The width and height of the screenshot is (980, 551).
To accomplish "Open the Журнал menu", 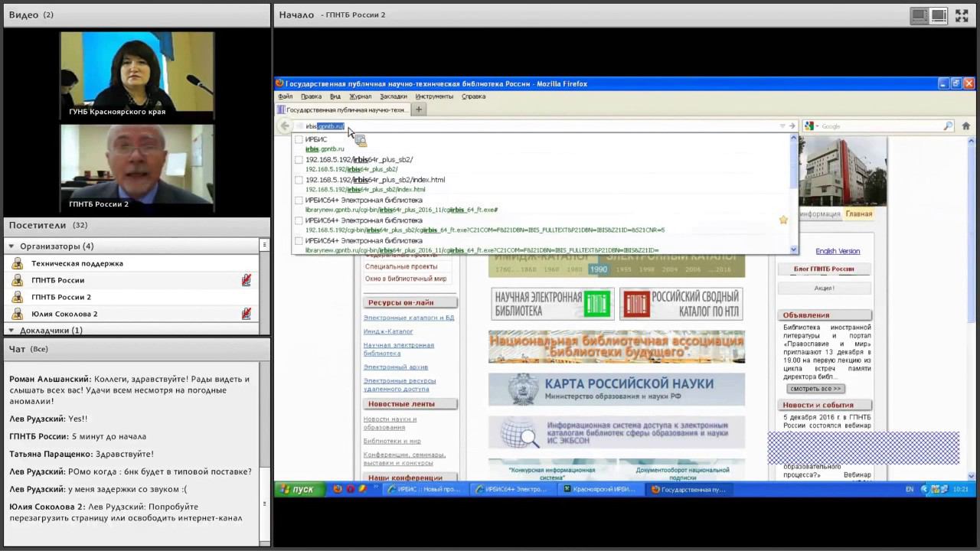I will coord(360,96).
